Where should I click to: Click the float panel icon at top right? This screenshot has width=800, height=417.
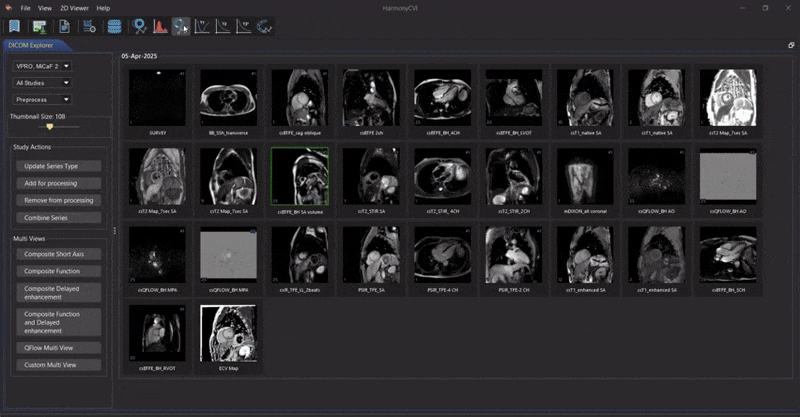pyautogui.click(x=791, y=45)
